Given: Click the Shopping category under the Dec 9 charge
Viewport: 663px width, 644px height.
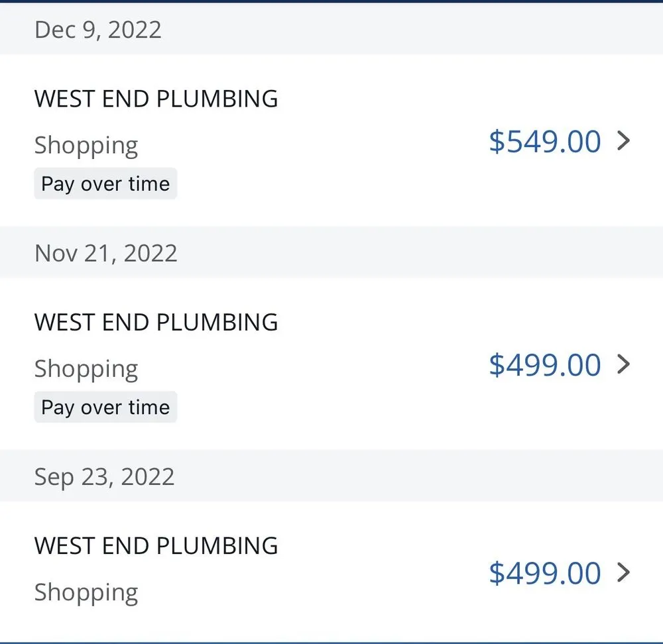Looking at the screenshot, I should tap(86, 144).
